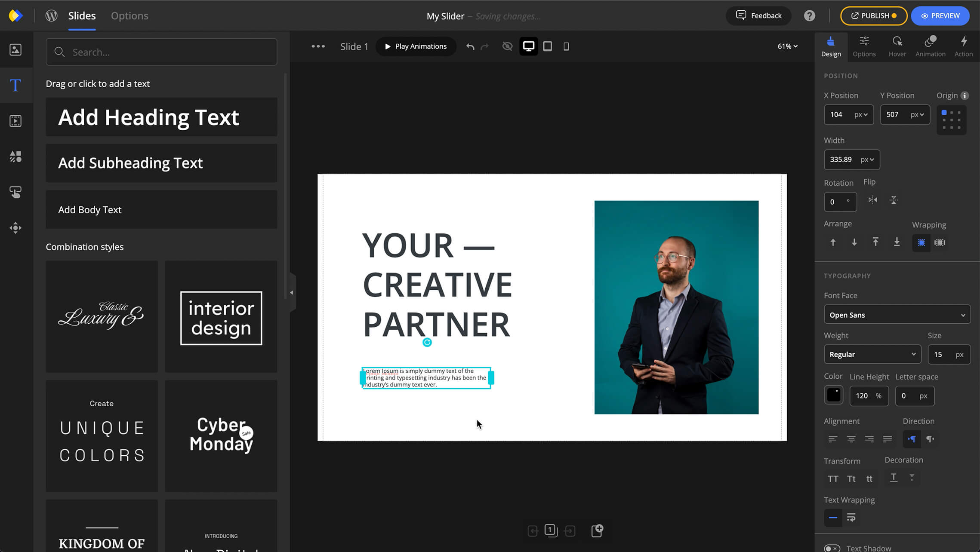Collapse the left panel arrow handle

tap(292, 293)
